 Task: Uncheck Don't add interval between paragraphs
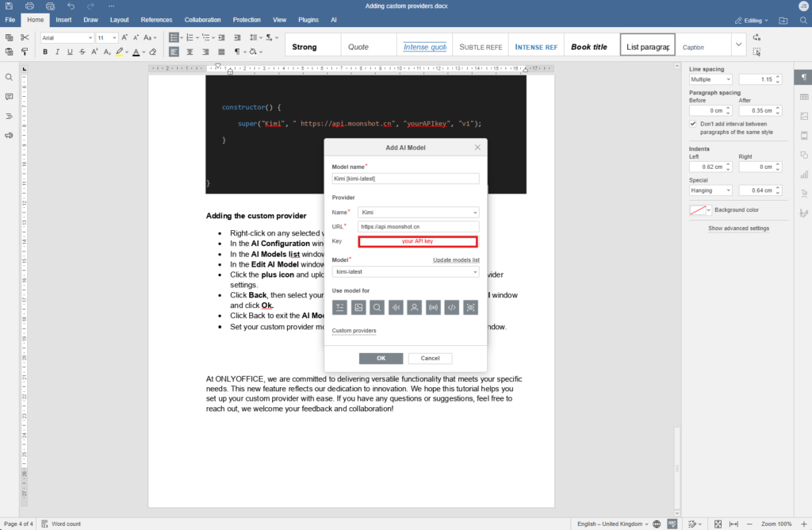pyautogui.click(x=693, y=124)
